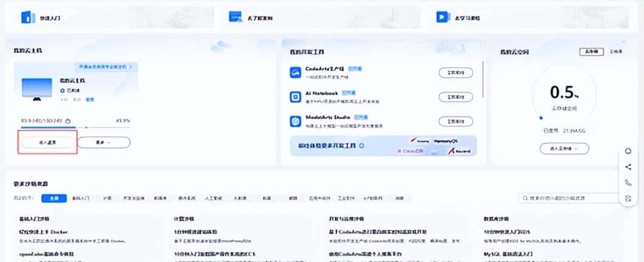Image resolution: width=644 pixels, height=262 pixels.
Task: Open the WordPress site building sandbox link
Action: (195, 232)
